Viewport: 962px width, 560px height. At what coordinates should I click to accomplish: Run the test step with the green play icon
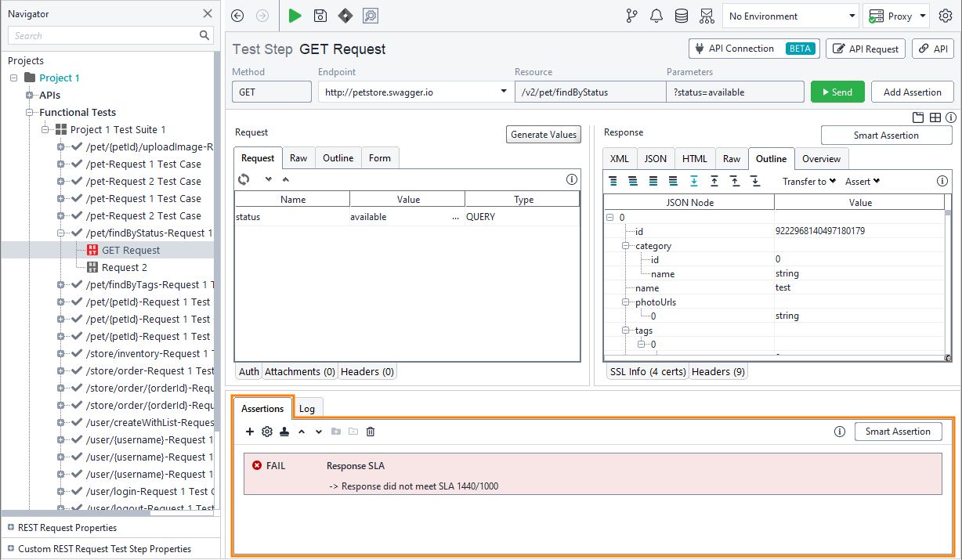point(295,16)
